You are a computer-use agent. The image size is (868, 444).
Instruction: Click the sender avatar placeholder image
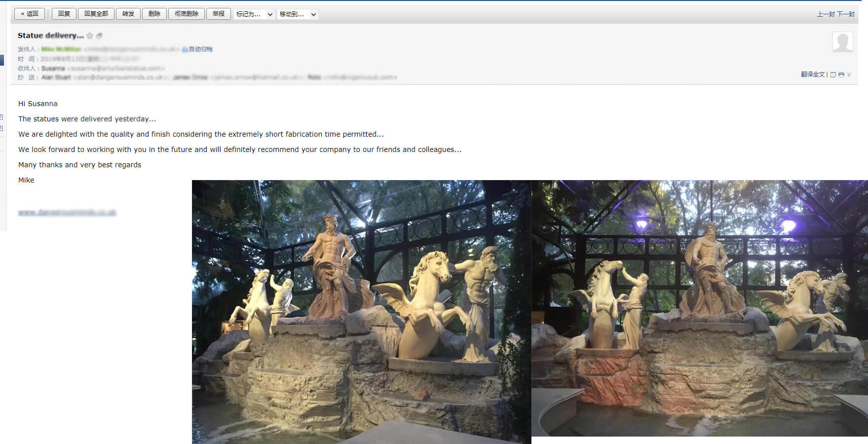[842, 42]
